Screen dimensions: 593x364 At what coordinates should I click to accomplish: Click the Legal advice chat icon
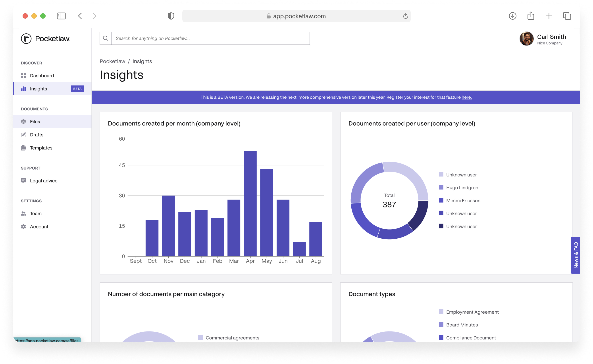[23, 180]
